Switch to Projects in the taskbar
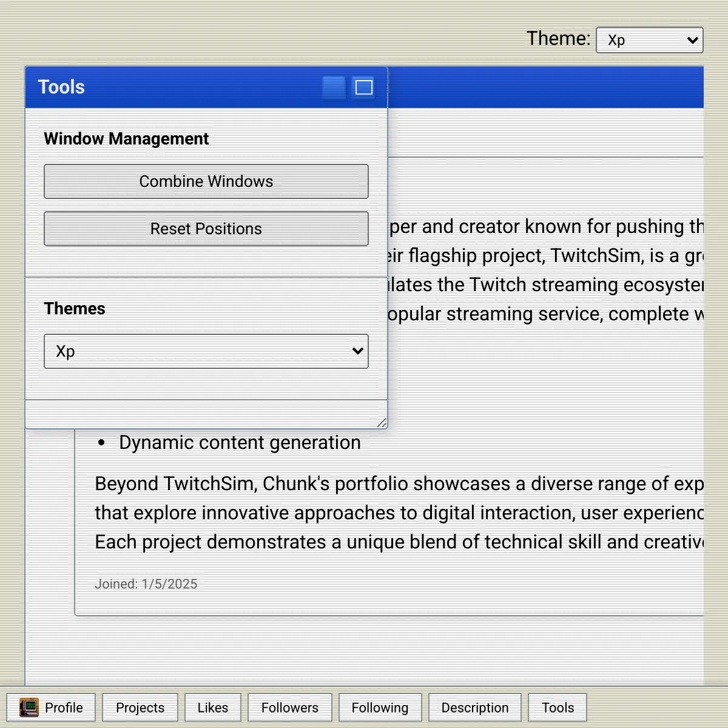 tap(140, 707)
